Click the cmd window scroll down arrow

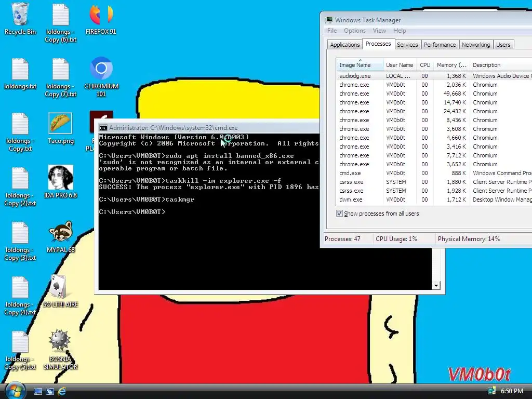coord(436,286)
